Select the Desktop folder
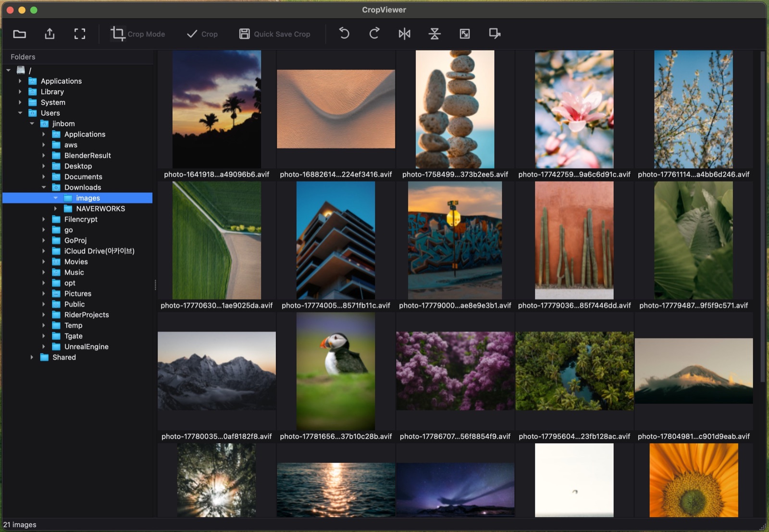Image resolution: width=769 pixels, height=532 pixels. click(x=78, y=166)
